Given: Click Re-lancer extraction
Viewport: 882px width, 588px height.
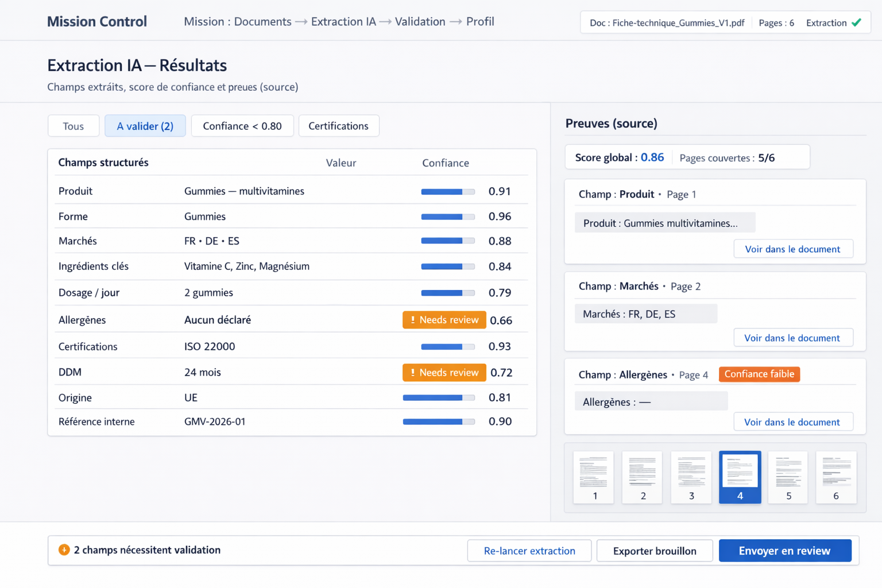Looking at the screenshot, I should [529, 550].
